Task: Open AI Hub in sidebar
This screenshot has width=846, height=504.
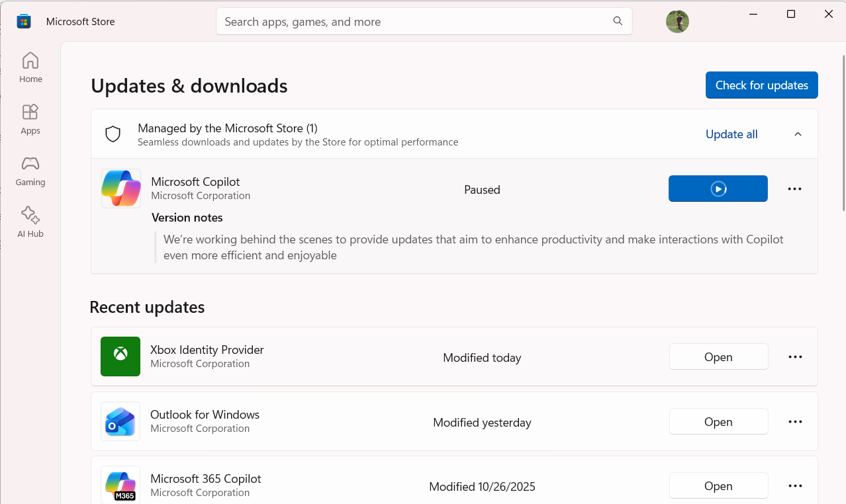Action: (30, 222)
